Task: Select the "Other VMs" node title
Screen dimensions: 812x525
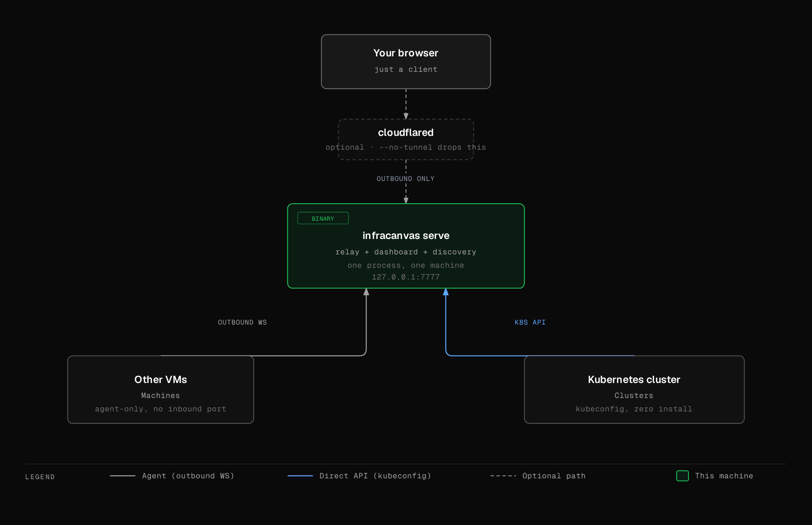Action: click(x=161, y=380)
